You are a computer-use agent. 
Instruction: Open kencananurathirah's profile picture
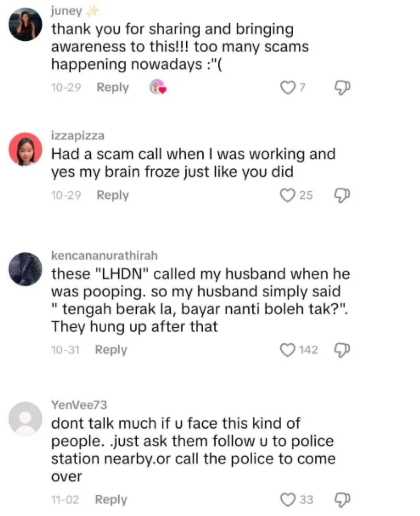pyautogui.click(x=25, y=269)
